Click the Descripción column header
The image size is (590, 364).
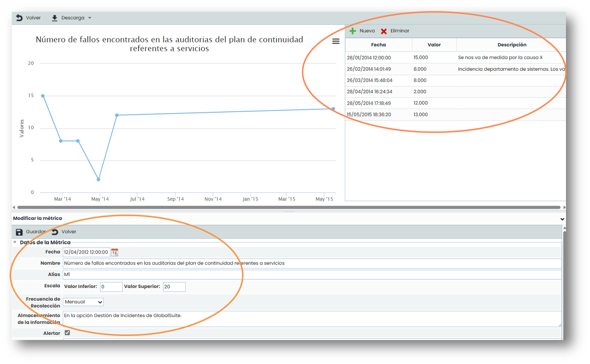pos(512,45)
